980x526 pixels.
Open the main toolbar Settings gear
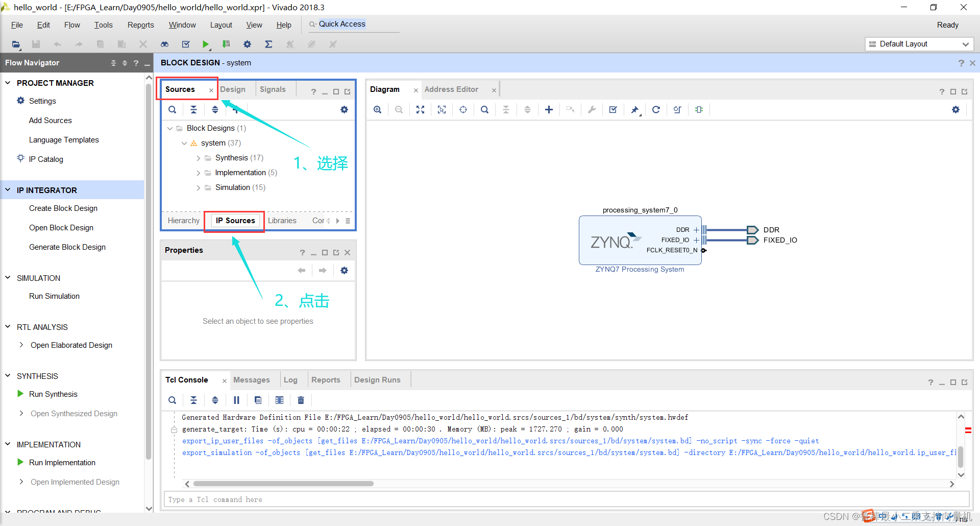click(248, 44)
